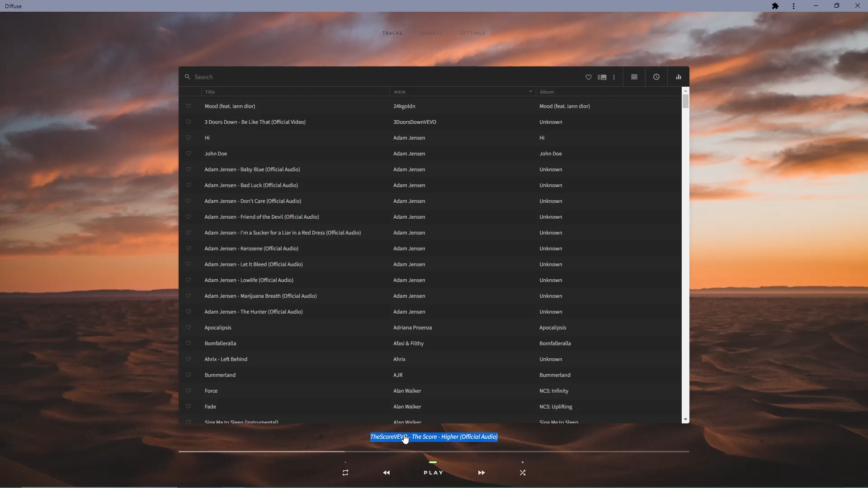Switch to cover art view icon
868x488 pixels.
[x=602, y=77]
